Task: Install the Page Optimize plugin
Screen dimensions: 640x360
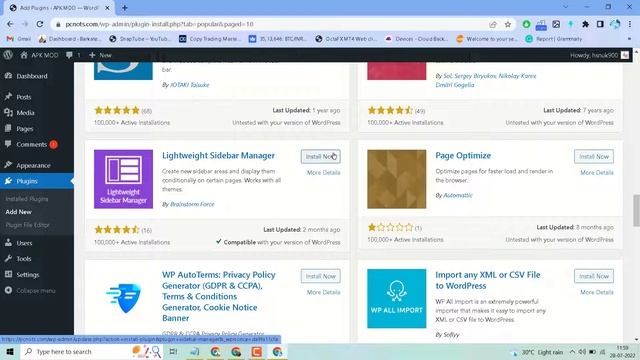Action: tap(593, 156)
